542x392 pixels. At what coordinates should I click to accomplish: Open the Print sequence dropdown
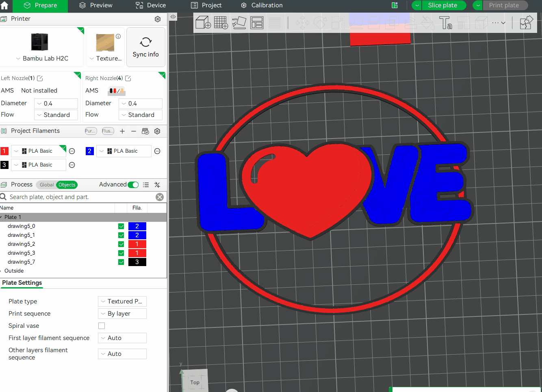click(122, 314)
